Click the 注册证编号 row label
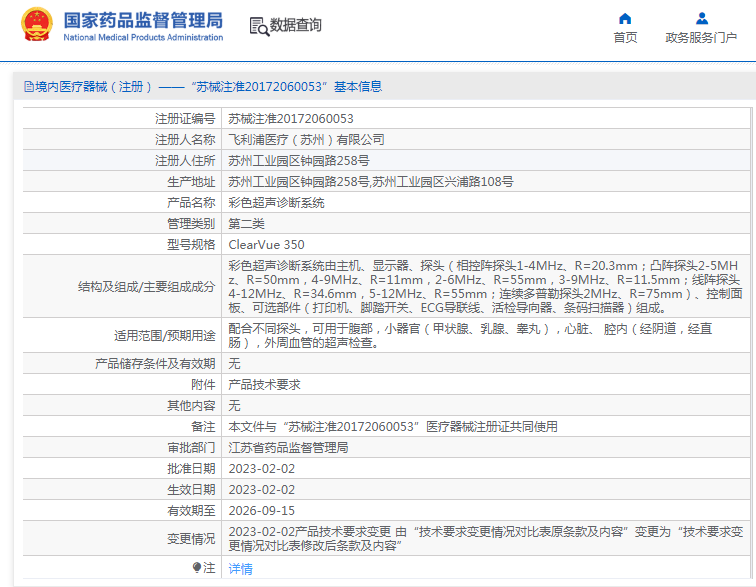The image size is (756, 587). 185,119
